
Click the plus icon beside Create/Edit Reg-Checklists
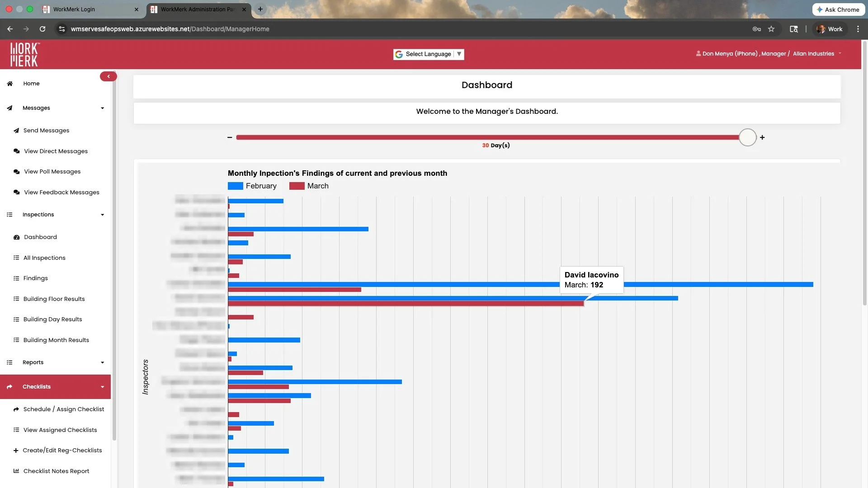click(x=16, y=450)
